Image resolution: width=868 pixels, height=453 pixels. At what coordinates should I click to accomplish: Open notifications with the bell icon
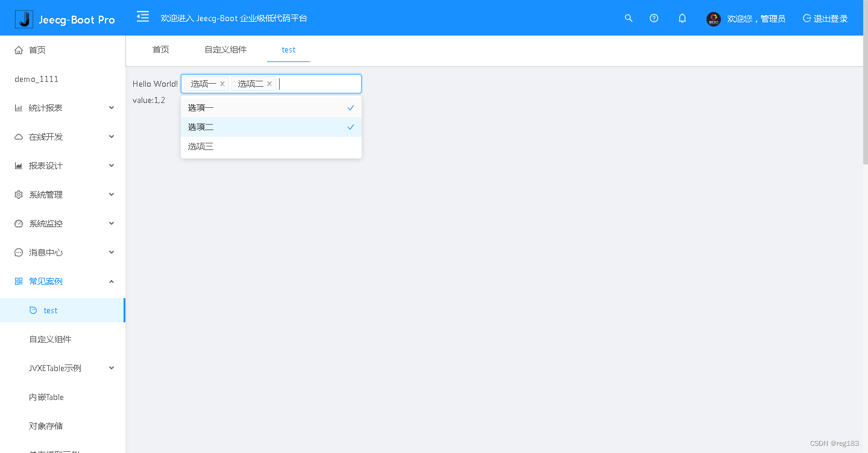click(682, 19)
